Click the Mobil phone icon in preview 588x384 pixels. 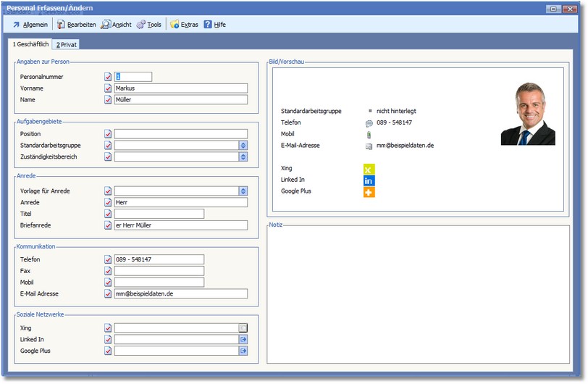[x=369, y=135]
